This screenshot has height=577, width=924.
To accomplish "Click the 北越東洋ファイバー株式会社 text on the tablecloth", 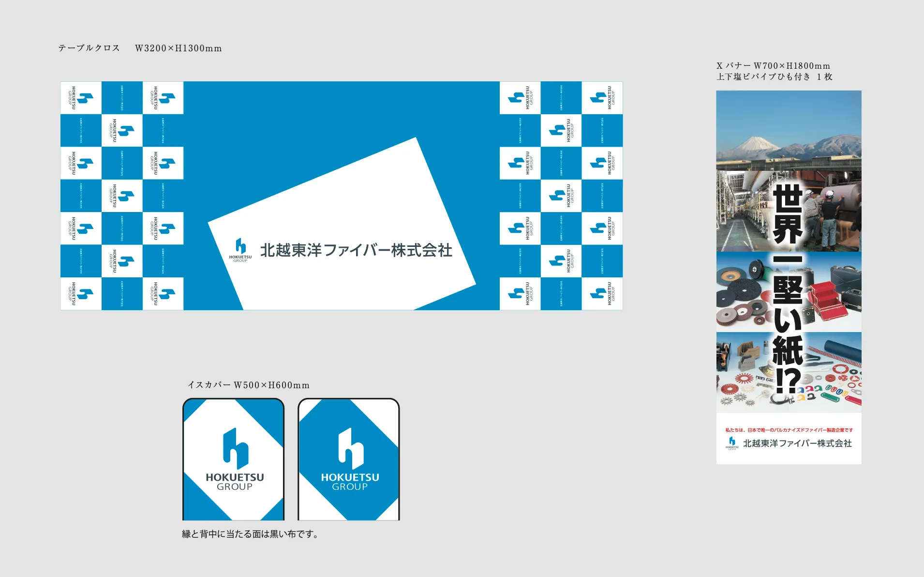I will (x=356, y=250).
